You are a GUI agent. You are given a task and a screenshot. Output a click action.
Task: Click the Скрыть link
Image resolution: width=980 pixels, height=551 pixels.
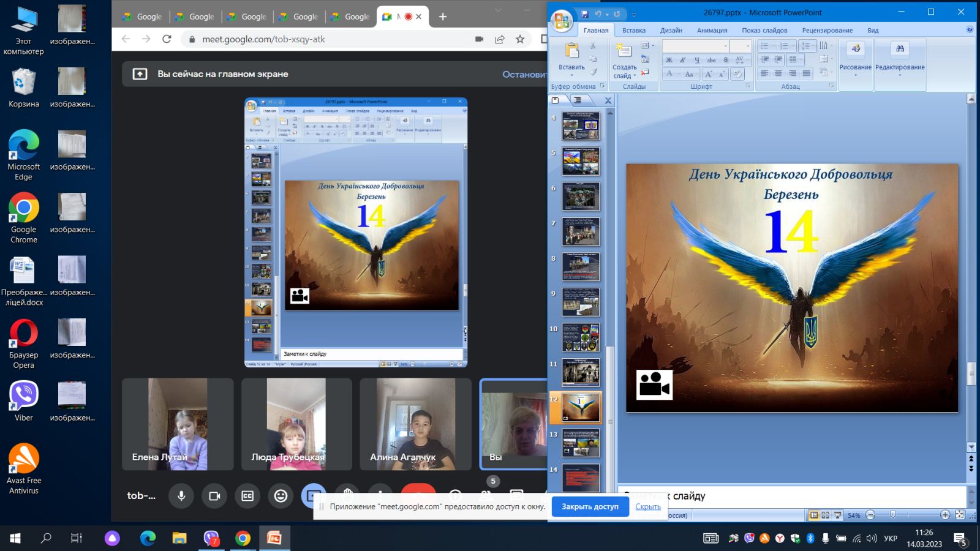pos(647,506)
